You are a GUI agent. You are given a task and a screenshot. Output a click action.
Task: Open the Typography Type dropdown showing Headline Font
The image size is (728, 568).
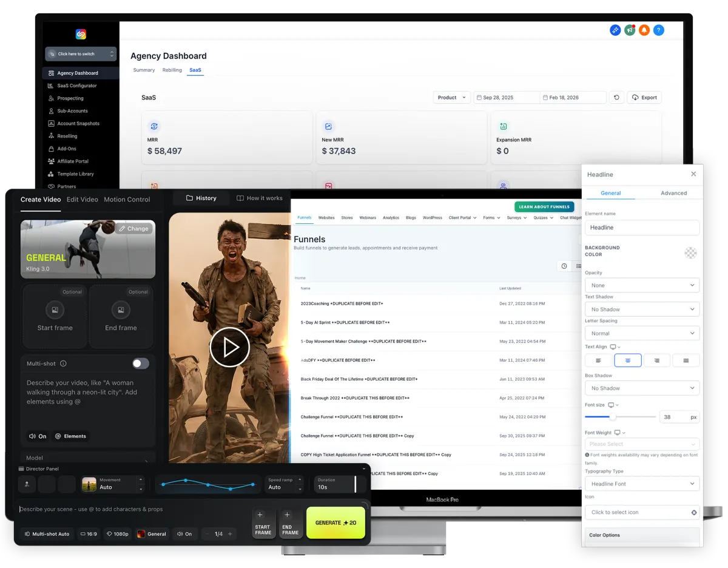642,484
